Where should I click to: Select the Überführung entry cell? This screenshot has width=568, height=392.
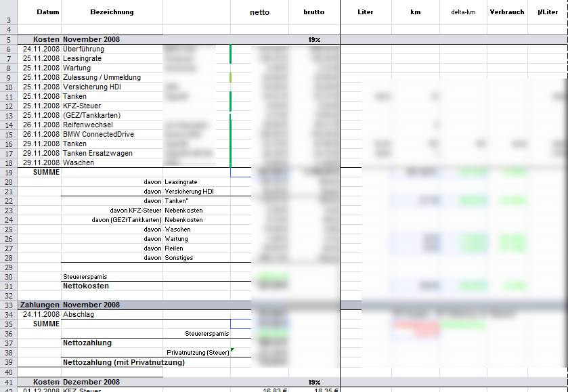click(x=83, y=49)
